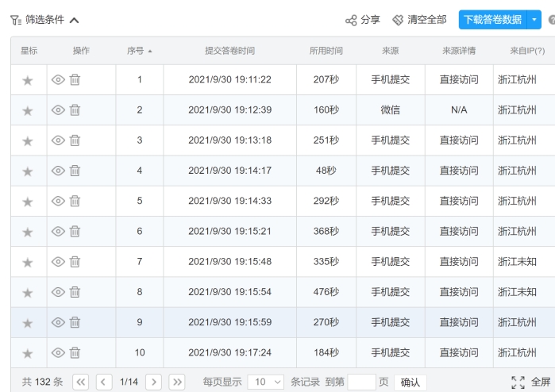Mark response 10 with a star
Screen dimensions: 555x392
(x=28, y=353)
